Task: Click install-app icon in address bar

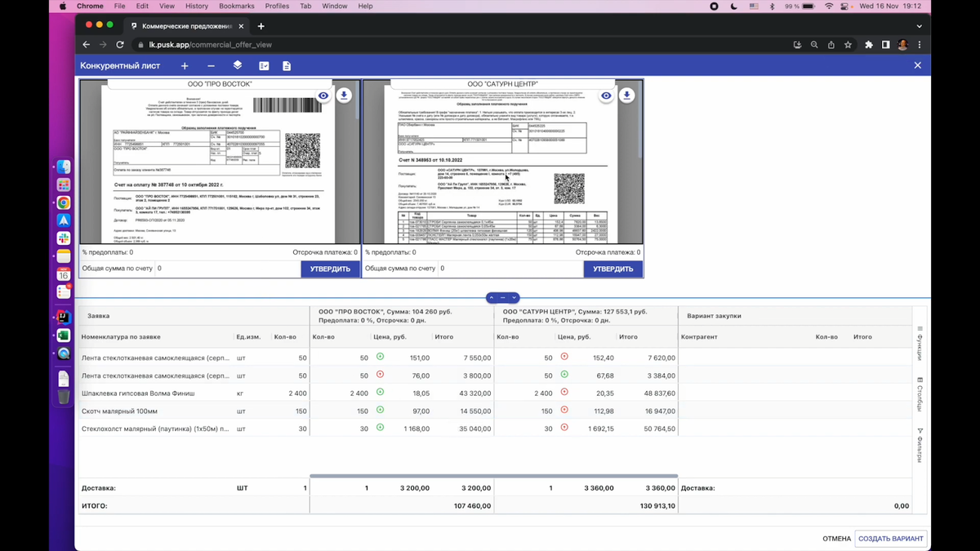Action: pos(797,45)
